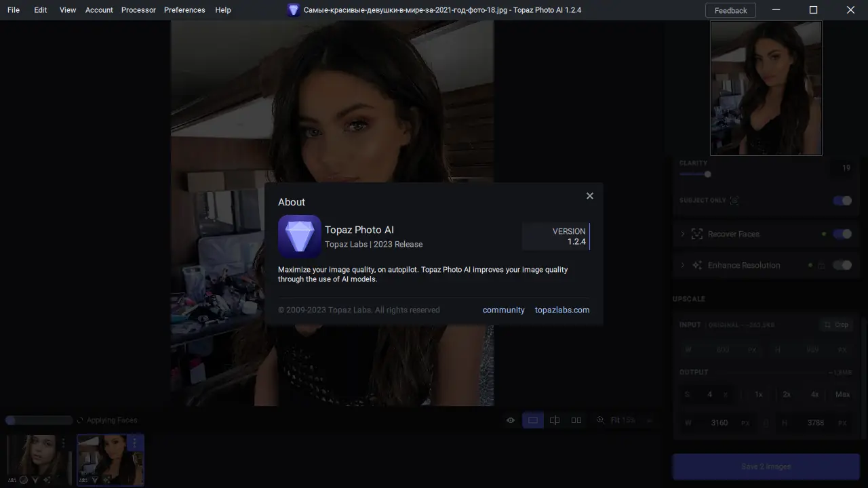The width and height of the screenshot is (868, 488).
Task: Open the Processor menu
Action: tap(138, 10)
